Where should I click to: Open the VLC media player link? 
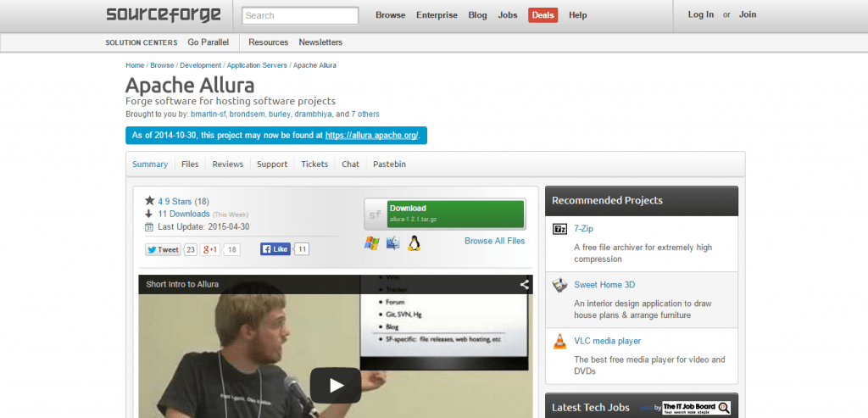[x=607, y=341]
